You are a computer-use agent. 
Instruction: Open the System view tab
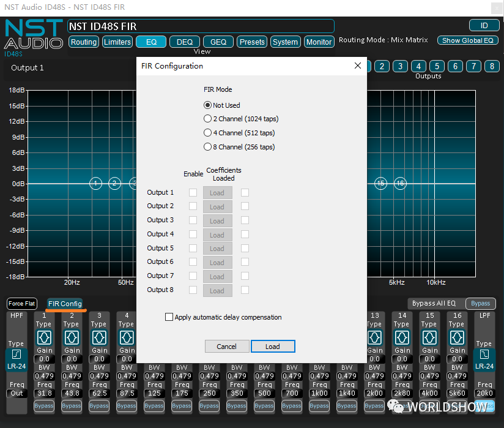[x=286, y=42]
